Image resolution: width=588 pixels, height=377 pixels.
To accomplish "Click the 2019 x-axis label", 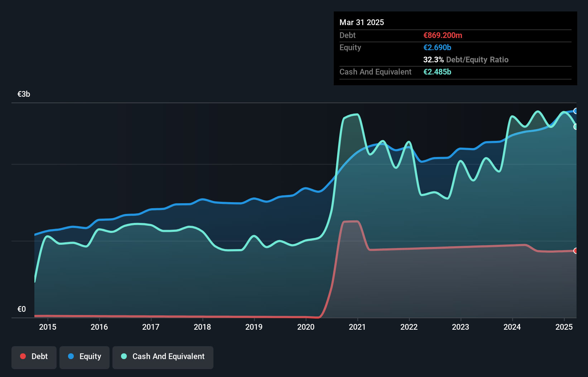I will tap(254, 327).
